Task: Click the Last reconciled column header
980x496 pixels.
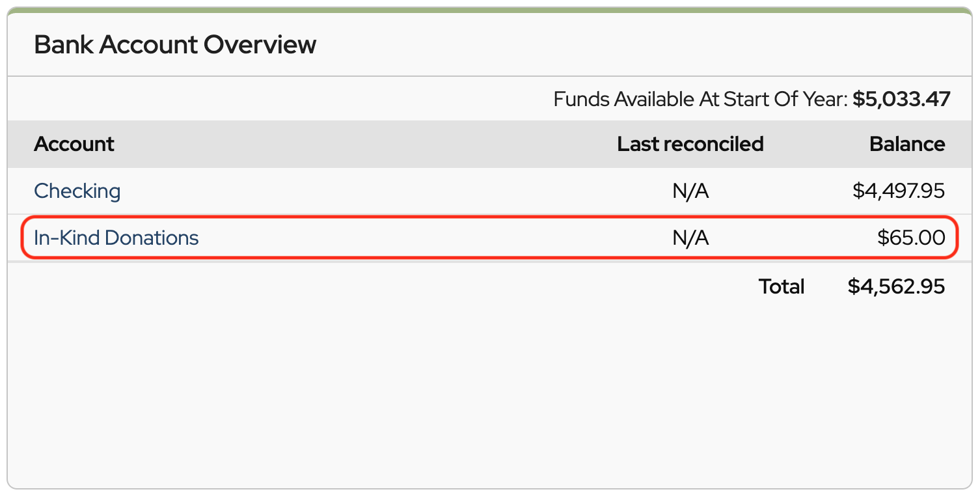Action: coord(690,144)
